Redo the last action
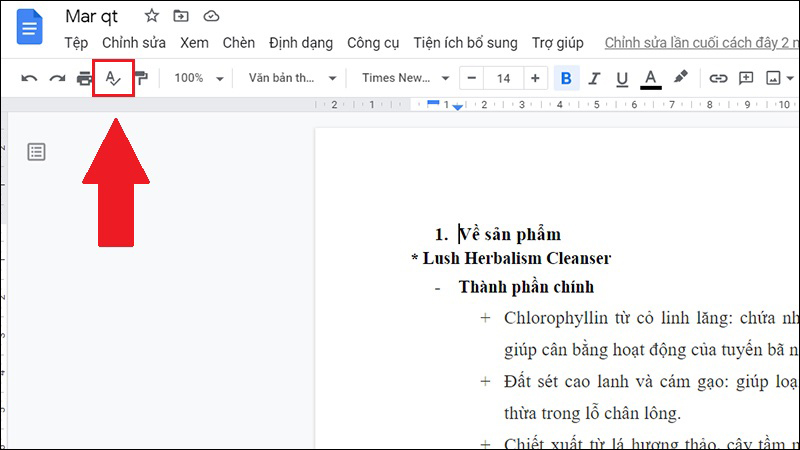Screen dimensions: 800x450 point(57,78)
